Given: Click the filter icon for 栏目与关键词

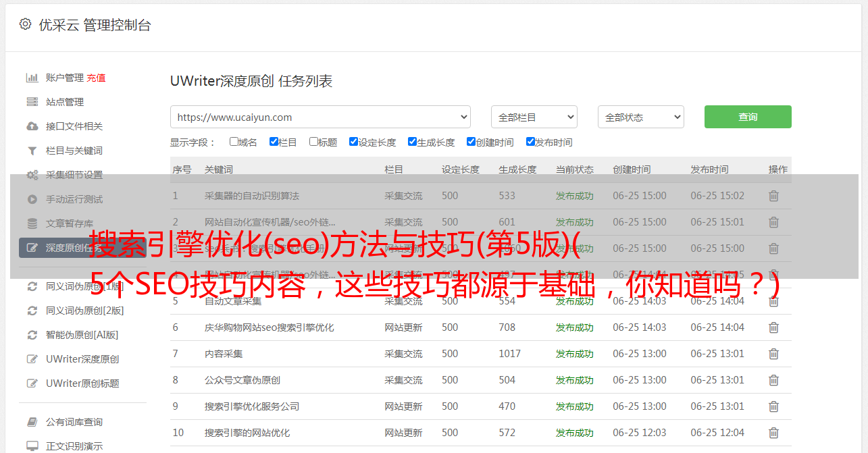Looking at the screenshot, I should pos(32,151).
